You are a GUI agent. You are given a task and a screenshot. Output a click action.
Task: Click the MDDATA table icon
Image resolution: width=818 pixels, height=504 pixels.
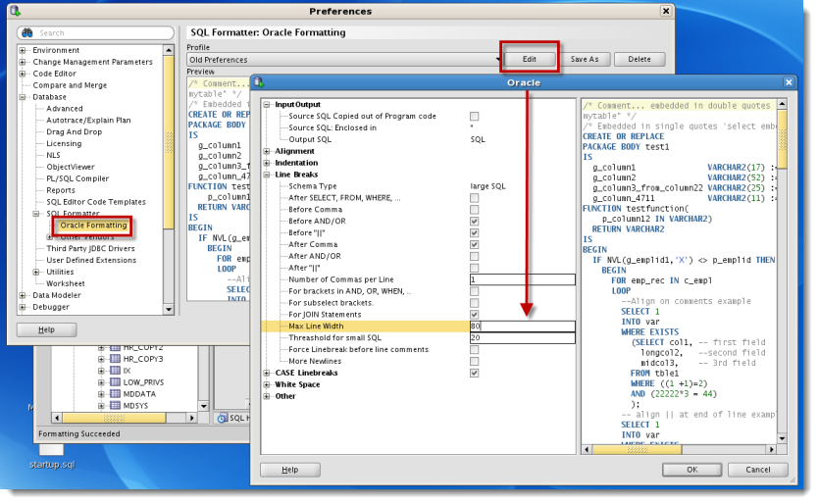point(116,394)
